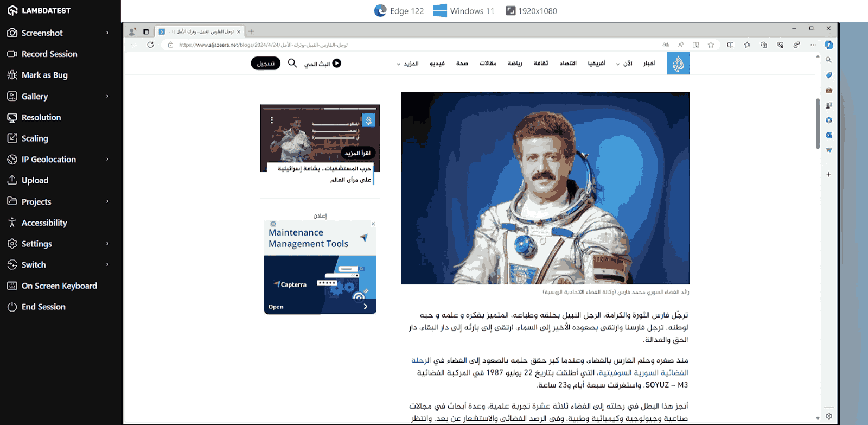The width and height of the screenshot is (868, 425).
Task: Expand the Settings submenu arrow in LambdaTest
Action: click(x=107, y=244)
